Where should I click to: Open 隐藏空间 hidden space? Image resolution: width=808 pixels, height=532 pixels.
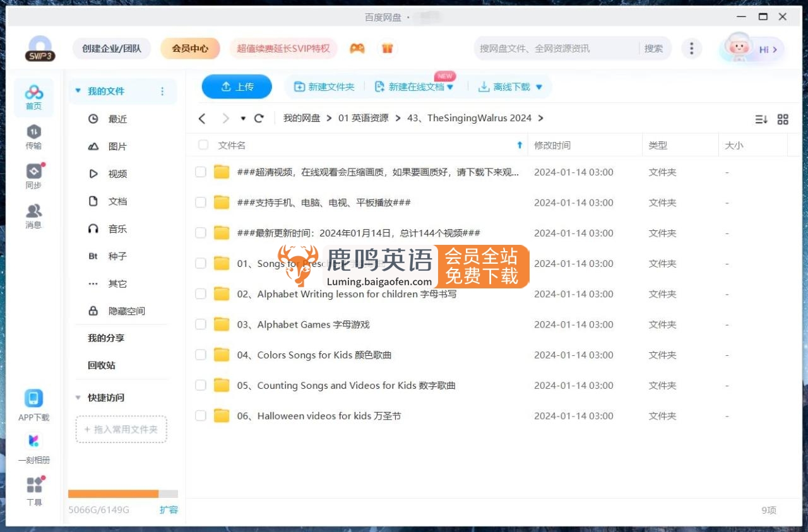(x=117, y=311)
